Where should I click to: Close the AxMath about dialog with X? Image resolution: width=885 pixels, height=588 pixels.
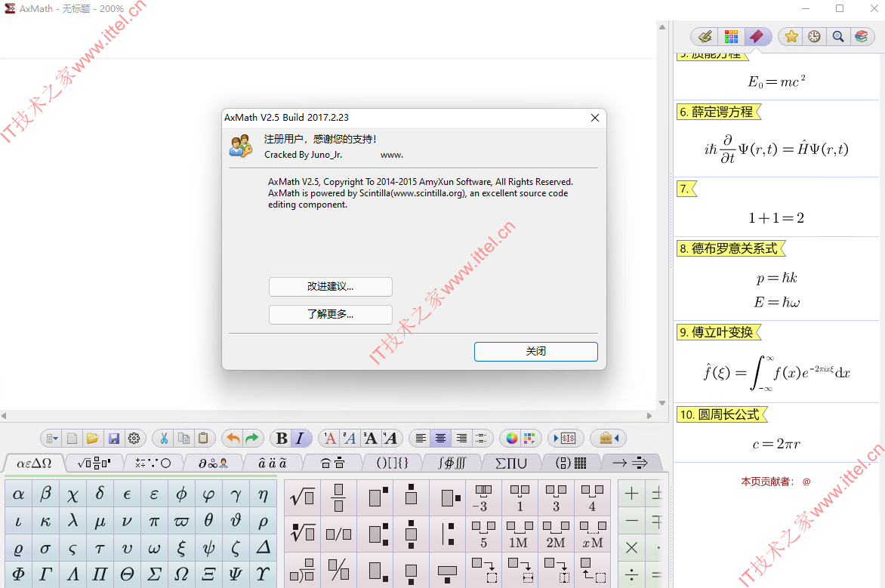click(x=595, y=118)
